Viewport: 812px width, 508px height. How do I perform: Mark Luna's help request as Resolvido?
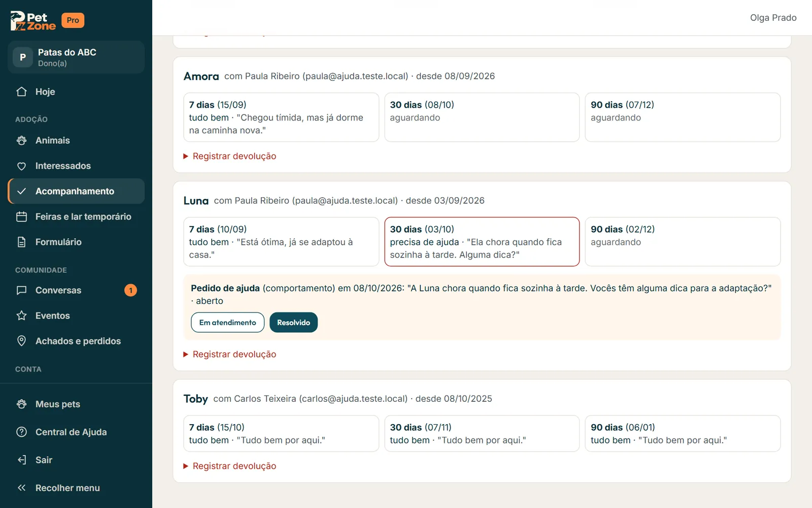click(x=293, y=323)
